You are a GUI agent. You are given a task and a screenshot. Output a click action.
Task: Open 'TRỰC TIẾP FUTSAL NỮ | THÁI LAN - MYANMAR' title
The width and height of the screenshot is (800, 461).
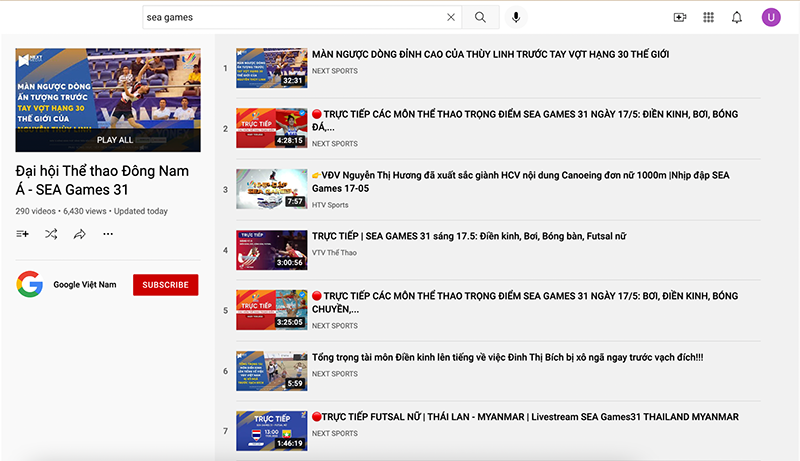[x=525, y=417]
